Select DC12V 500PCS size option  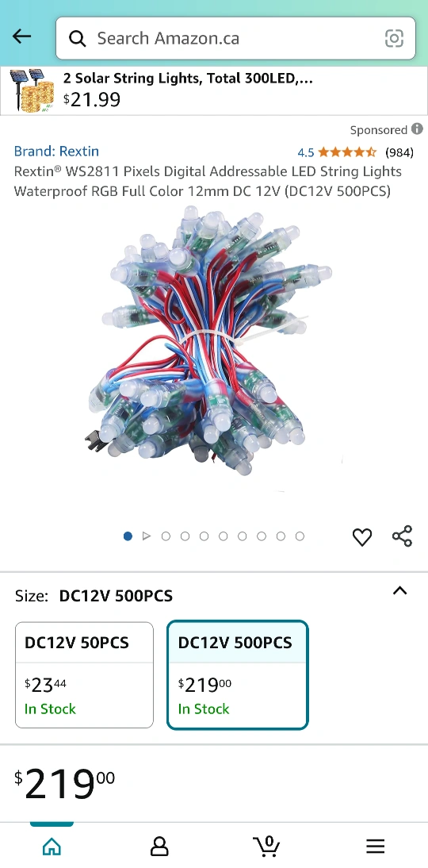click(237, 675)
